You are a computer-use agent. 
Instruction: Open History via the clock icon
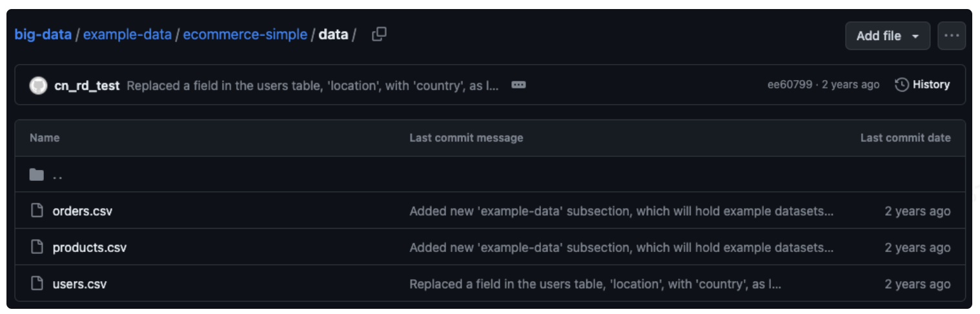click(x=902, y=85)
